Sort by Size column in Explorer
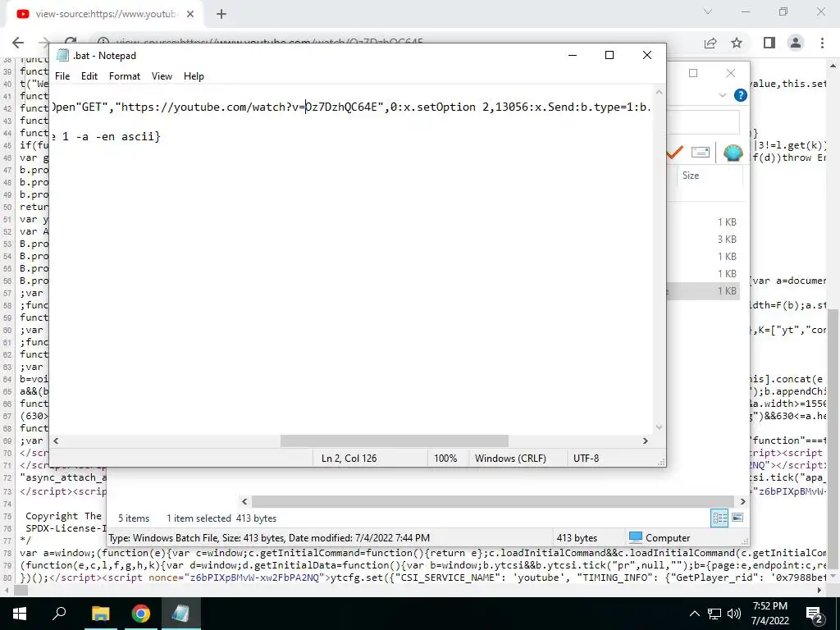This screenshot has width=840, height=630. (691, 176)
